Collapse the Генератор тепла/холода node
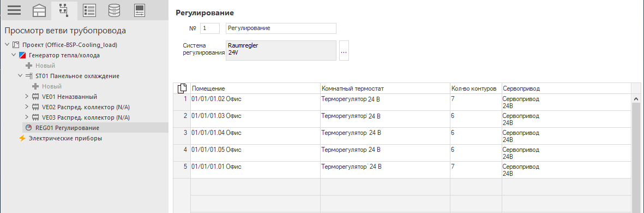This screenshot has width=644, height=213. click(14, 55)
